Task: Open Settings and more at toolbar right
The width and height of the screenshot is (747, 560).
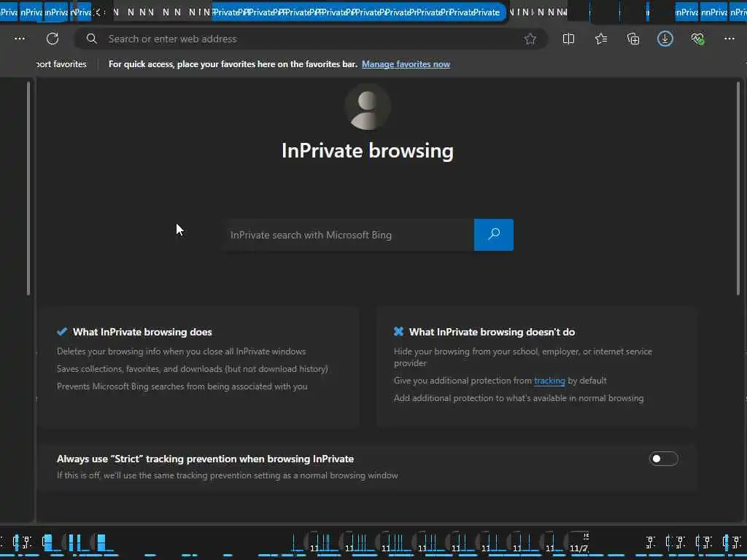Action: click(729, 39)
